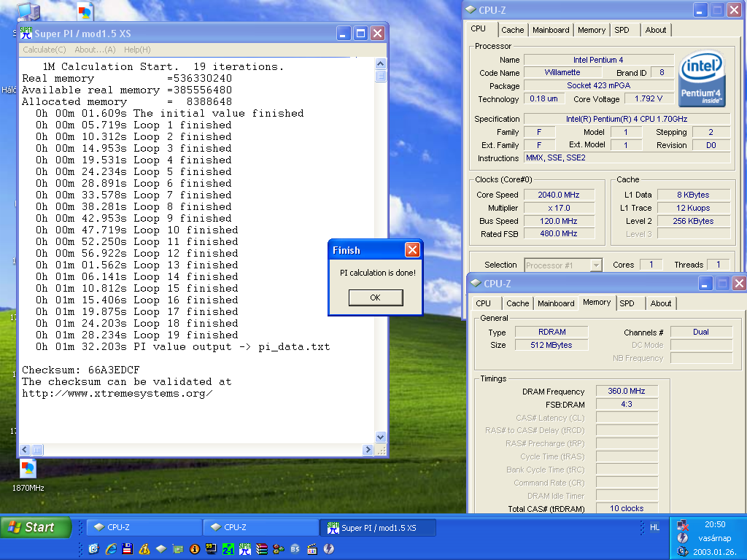Open the WinRAR books icon in quick launch

pos(262,549)
